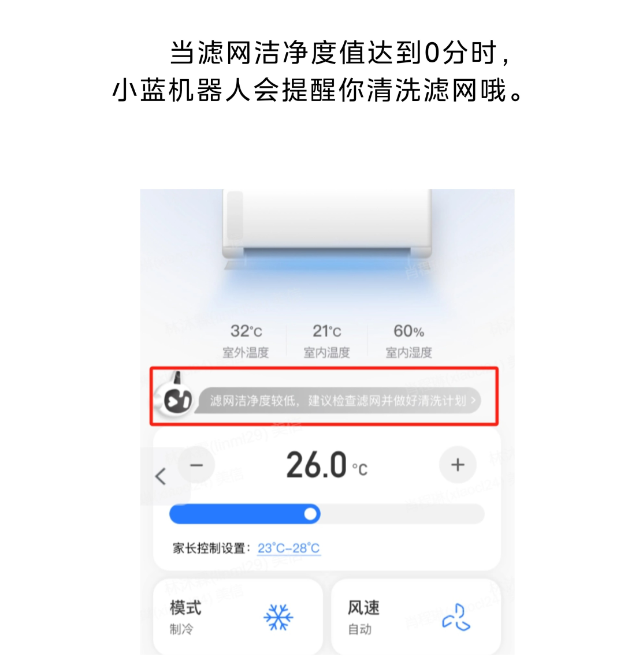Image resolution: width=624 pixels, height=672 pixels.
Task: Select the 制冷 cooling mode label
Action: click(x=181, y=629)
